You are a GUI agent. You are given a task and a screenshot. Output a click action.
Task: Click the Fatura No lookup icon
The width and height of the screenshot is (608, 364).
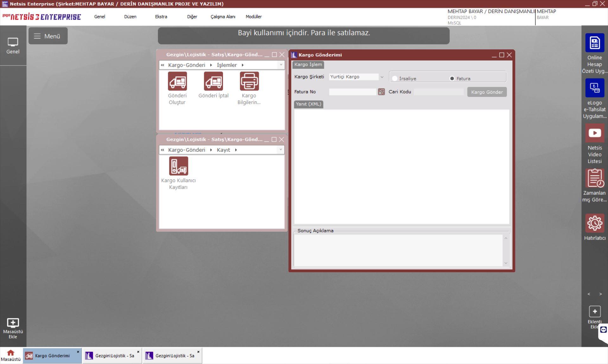(x=381, y=92)
